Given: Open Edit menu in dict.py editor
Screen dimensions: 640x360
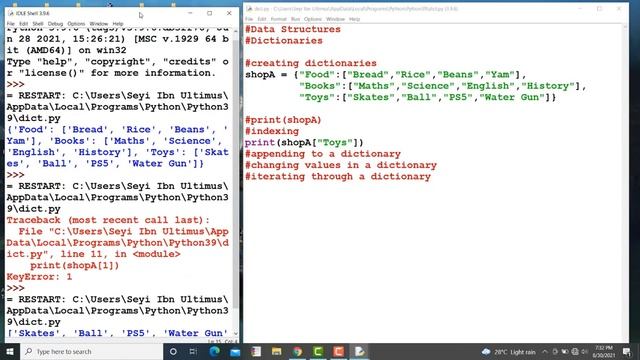Looking at the screenshot, I should (x=262, y=19).
